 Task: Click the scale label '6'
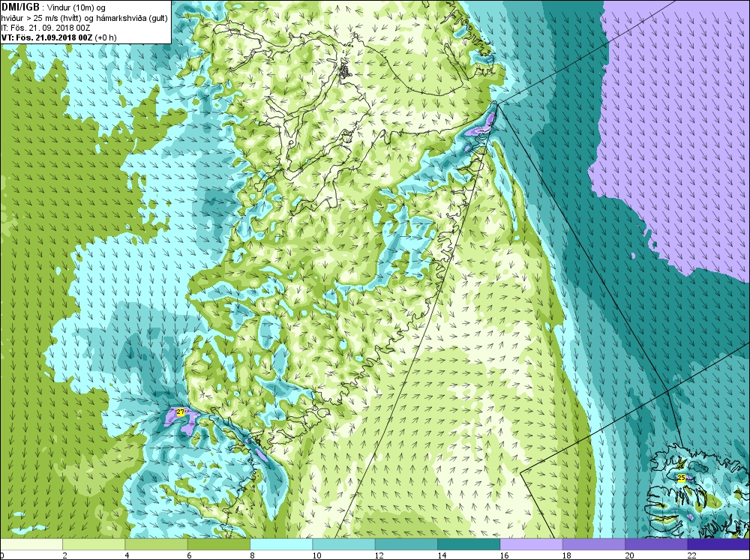[x=190, y=556]
